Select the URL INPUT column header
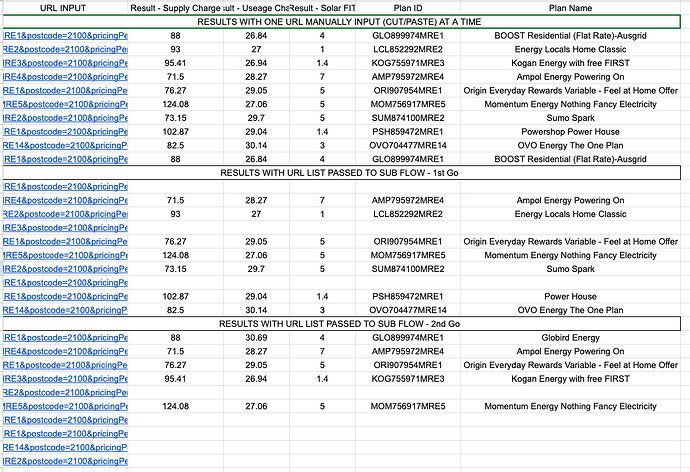690x472 pixels. click(63, 8)
